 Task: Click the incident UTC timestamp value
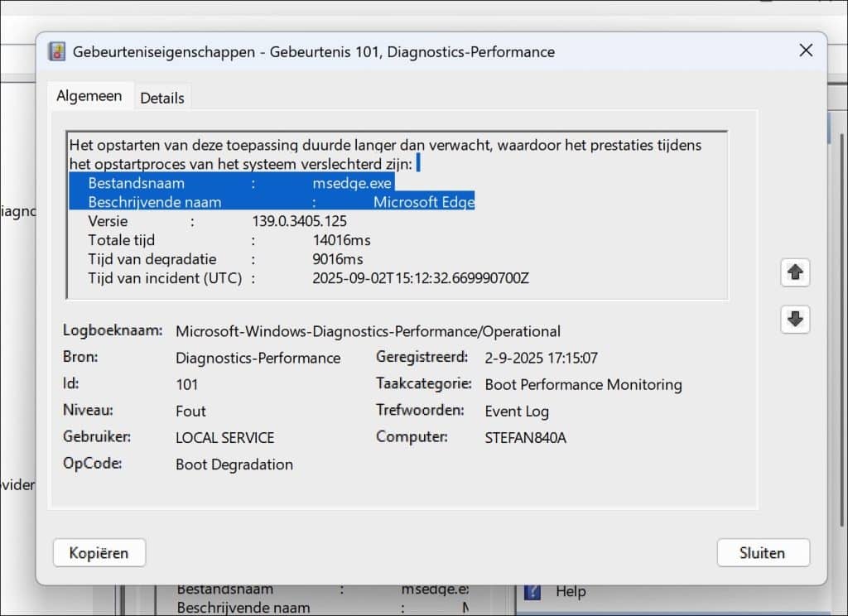coord(420,278)
